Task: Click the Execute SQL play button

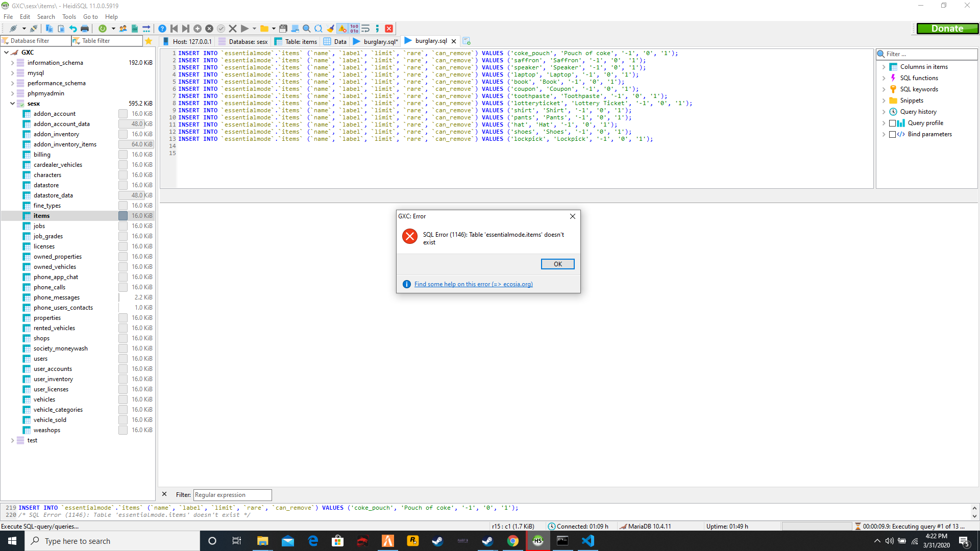Action: (x=244, y=29)
